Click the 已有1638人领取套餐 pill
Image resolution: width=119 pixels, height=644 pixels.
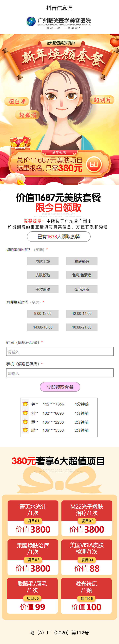pos(59,236)
